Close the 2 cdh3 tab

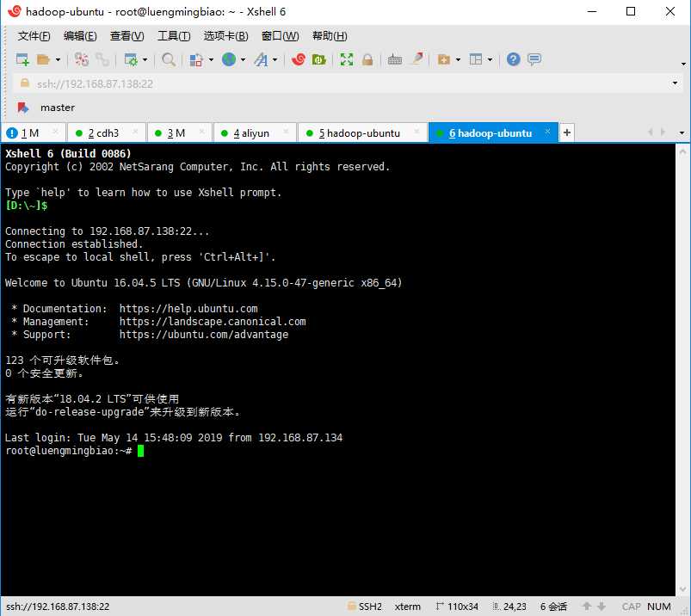[x=135, y=132]
